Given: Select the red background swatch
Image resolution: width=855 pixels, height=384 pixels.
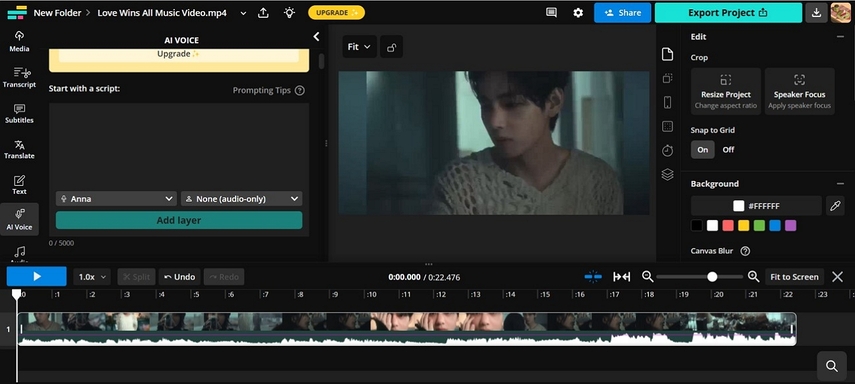Looking at the screenshot, I should pos(728,225).
